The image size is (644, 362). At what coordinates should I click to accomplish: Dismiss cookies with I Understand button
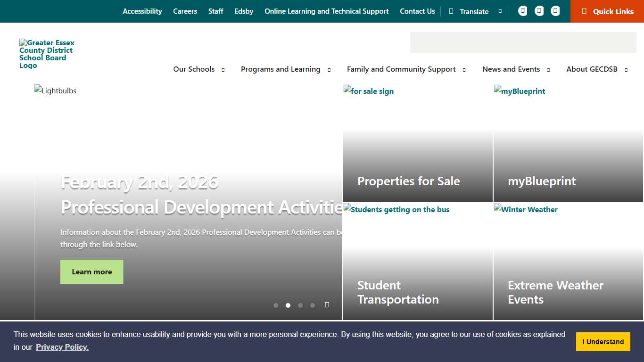[603, 341]
